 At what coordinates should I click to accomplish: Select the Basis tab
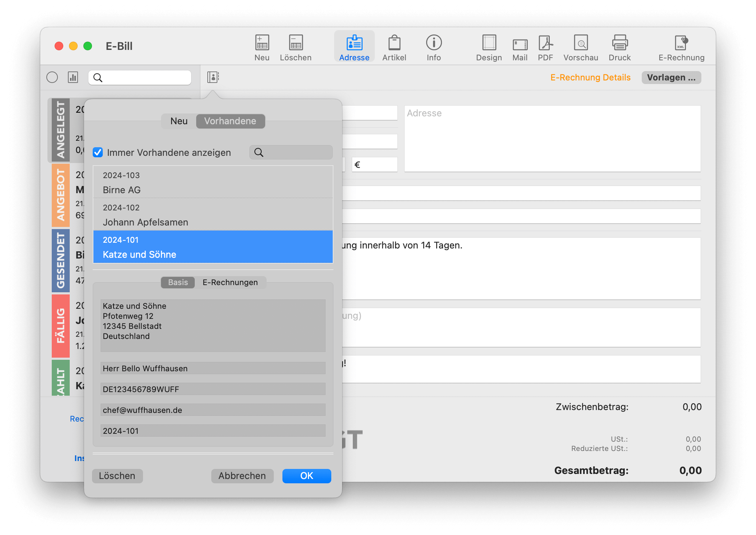178,283
